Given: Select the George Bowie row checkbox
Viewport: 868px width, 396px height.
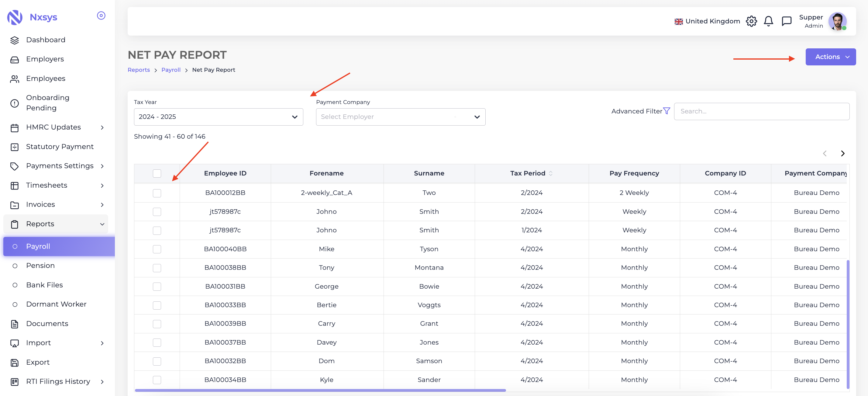Looking at the screenshot, I should [x=157, y=287].
